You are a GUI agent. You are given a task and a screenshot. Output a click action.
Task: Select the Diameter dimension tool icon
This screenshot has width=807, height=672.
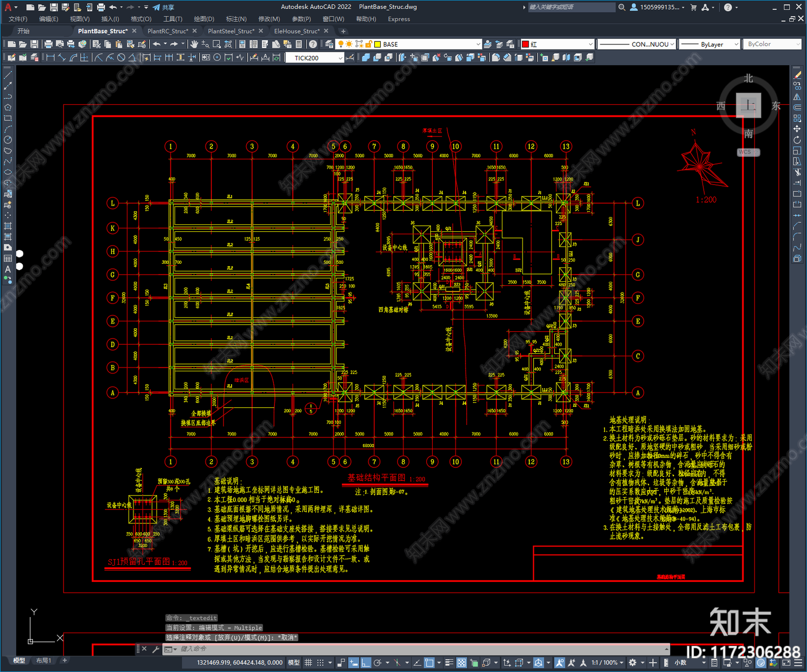[x=121, y=57]
